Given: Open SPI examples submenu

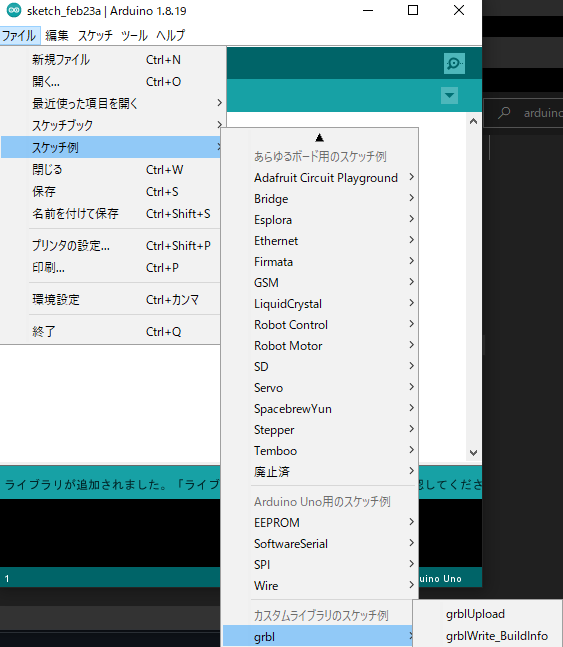Looking at the screenshot, I should (320, 565).
